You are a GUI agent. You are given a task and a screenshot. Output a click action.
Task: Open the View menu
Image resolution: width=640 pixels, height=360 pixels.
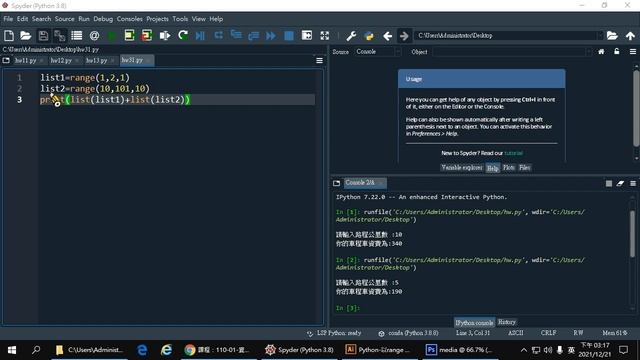tap(199, 19)
